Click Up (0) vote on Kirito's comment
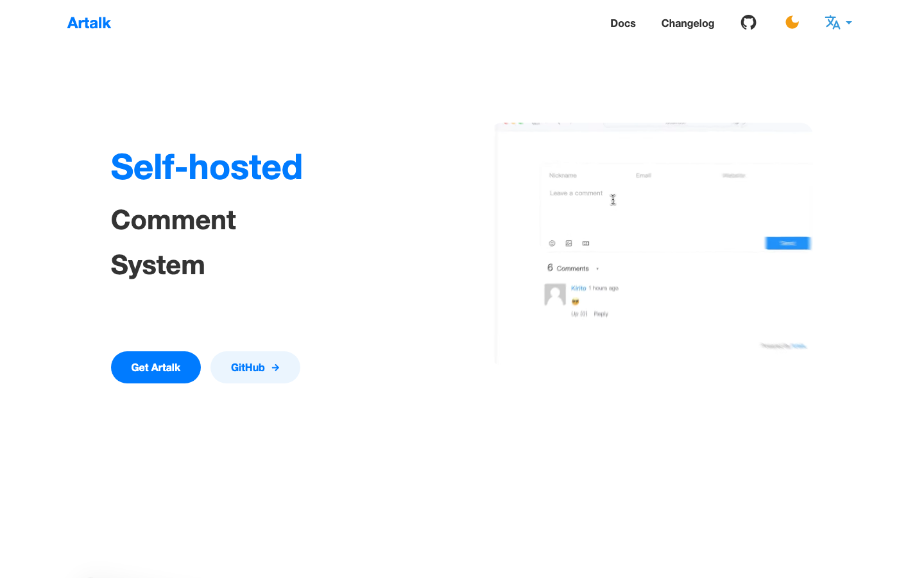 (x=579, y=314)
